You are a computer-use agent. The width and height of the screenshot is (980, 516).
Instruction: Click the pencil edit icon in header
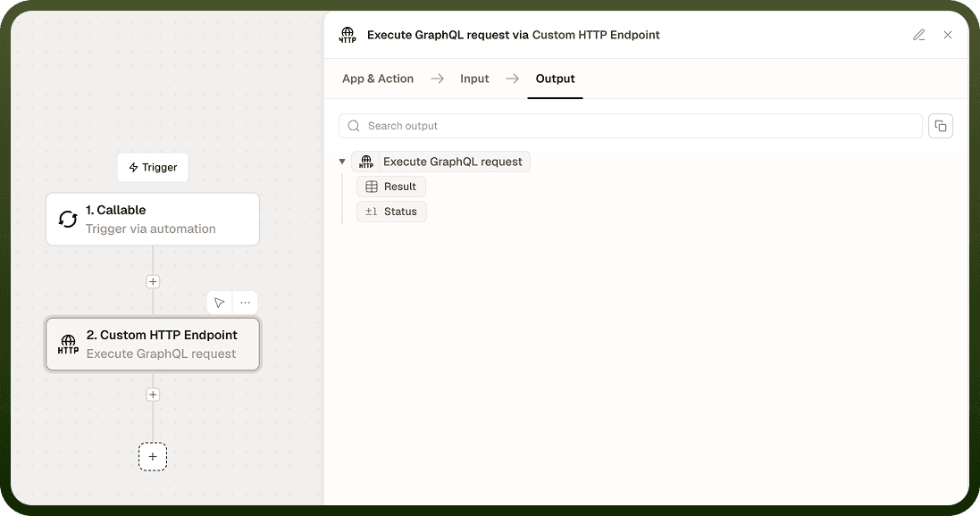pyautogui.click(x=918, y=35)
